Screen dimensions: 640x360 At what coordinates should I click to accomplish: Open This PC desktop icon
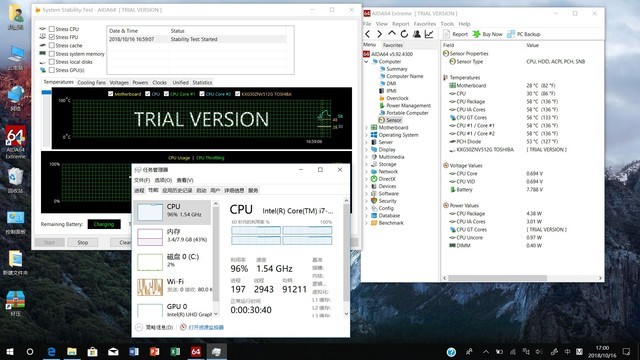coord(16,58)
